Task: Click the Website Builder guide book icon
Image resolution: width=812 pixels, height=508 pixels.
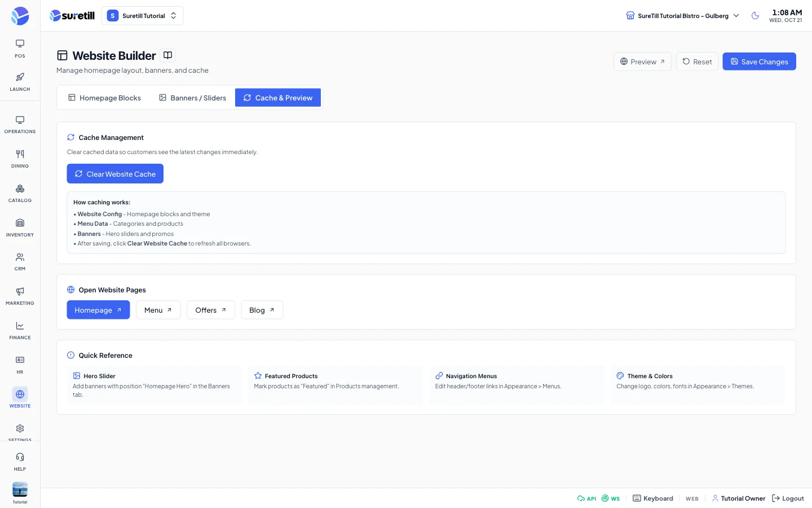Action: 167,55
